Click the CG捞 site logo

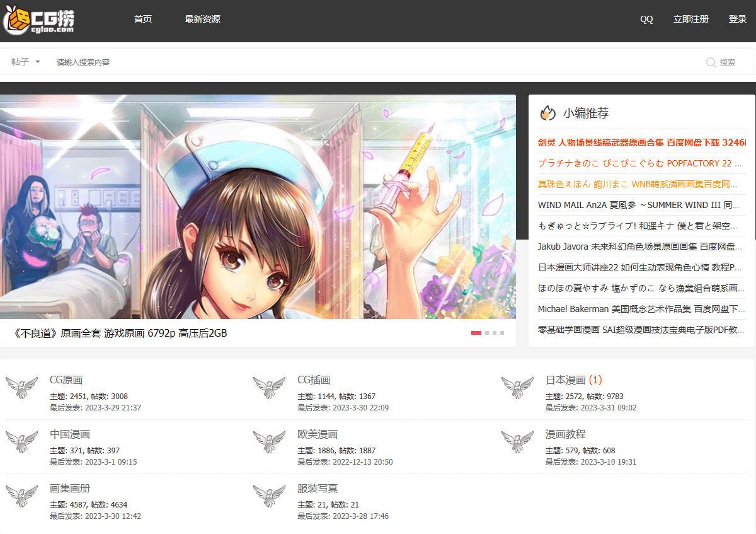(x=39, y=20)
